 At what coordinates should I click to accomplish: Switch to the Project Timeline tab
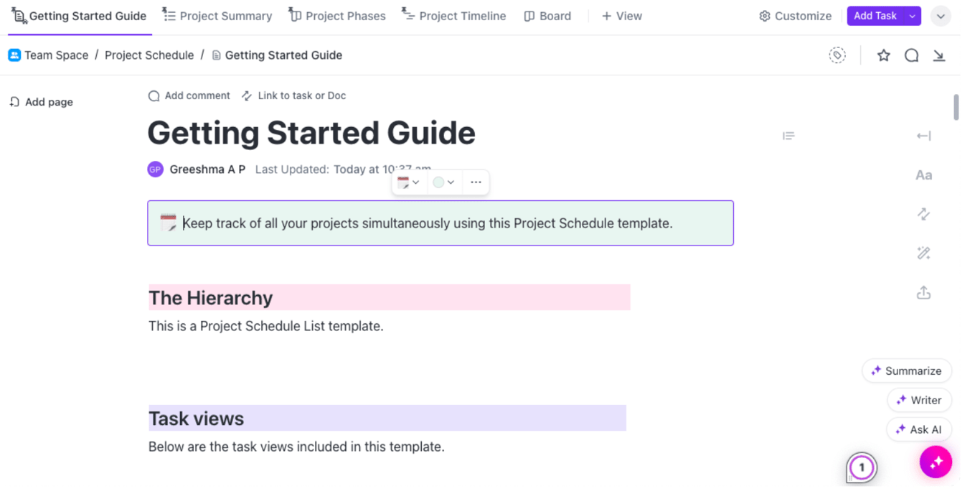[x=453, y=16]
